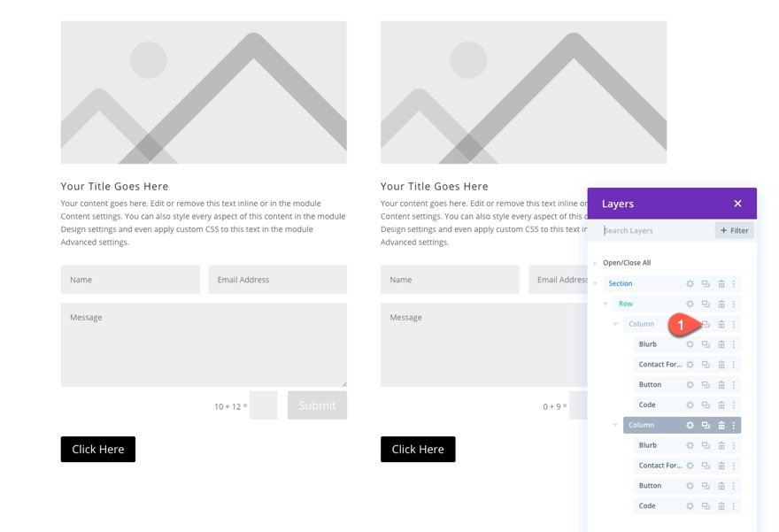Focus the left form's Name field

(x=130, y=280)
